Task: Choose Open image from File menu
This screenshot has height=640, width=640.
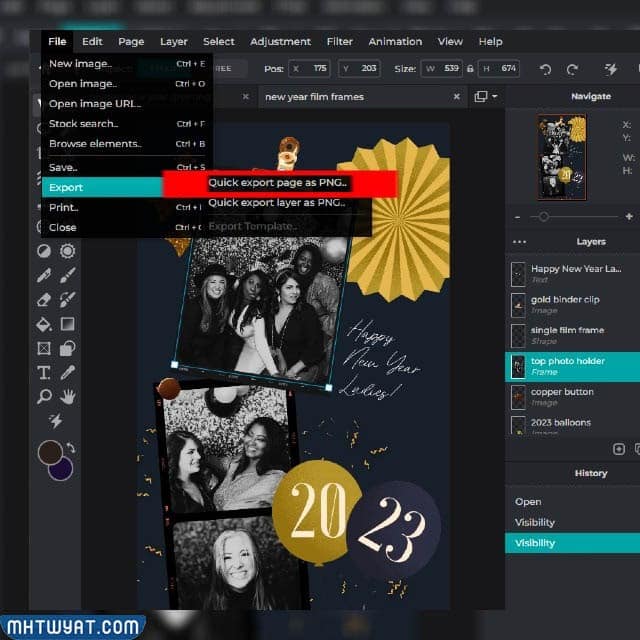Action: click(127, 84)
